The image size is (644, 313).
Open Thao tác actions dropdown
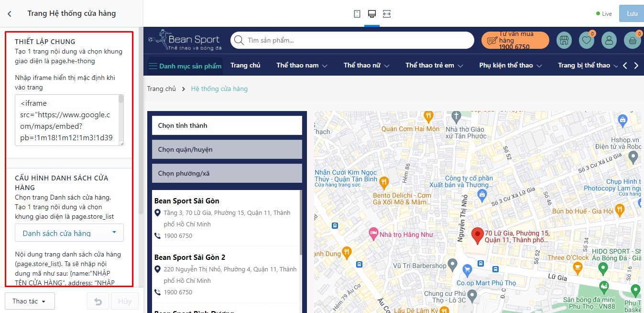coord(30,302)
